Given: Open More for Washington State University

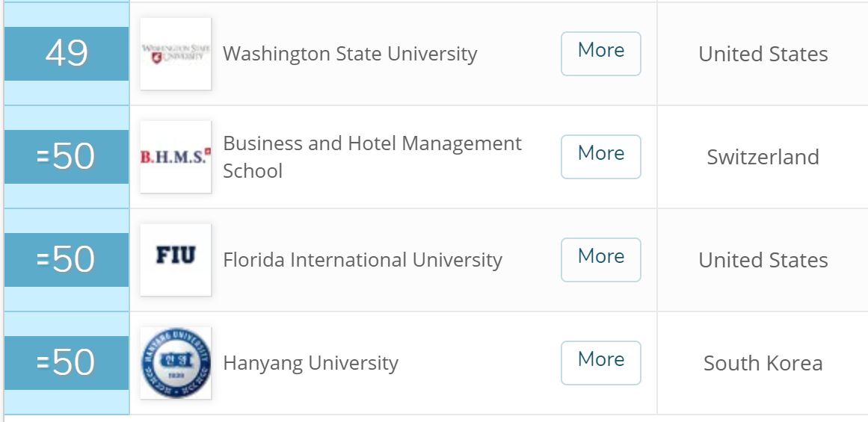Looking at the screenshot, I should tap(600, 53).
